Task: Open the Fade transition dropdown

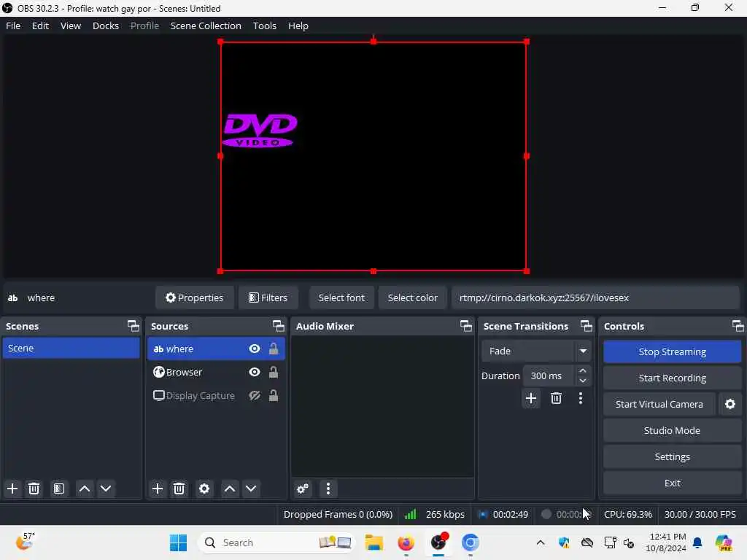Action: (x=536, y=351)
